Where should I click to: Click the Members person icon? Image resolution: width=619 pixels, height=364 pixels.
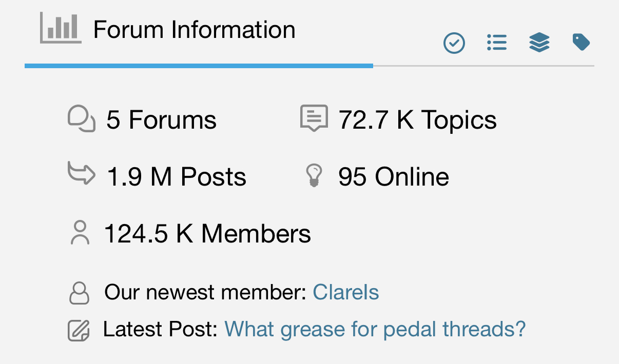pyautogui.click(x=80, y=233)
